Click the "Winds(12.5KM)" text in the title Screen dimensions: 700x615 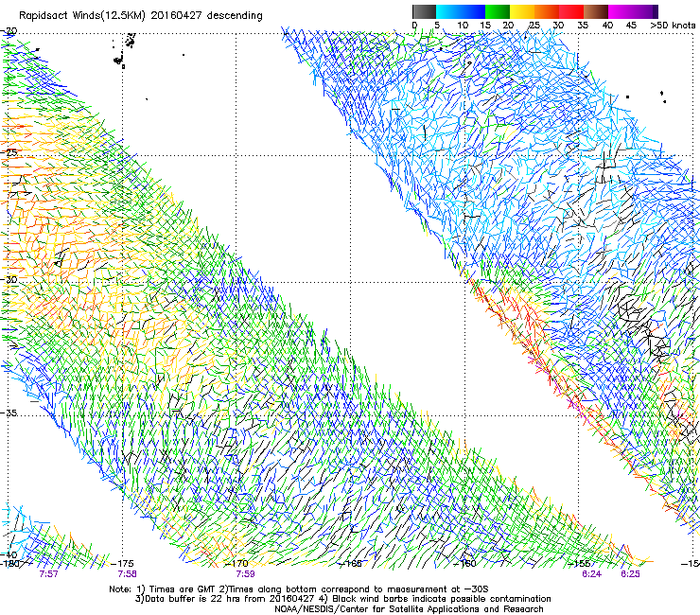coord(107,16)
